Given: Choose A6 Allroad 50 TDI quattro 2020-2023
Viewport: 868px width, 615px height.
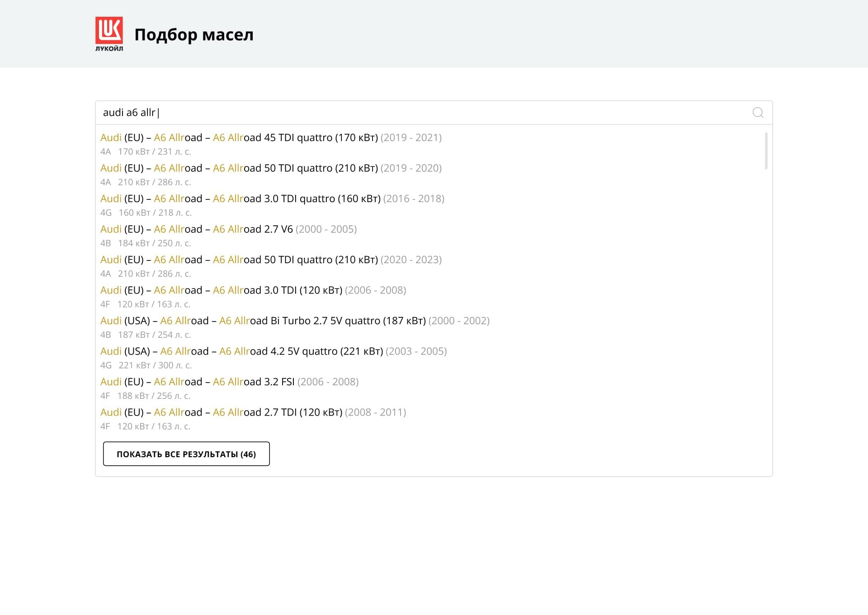Looking at the screenshot, I should pos(271,260).
